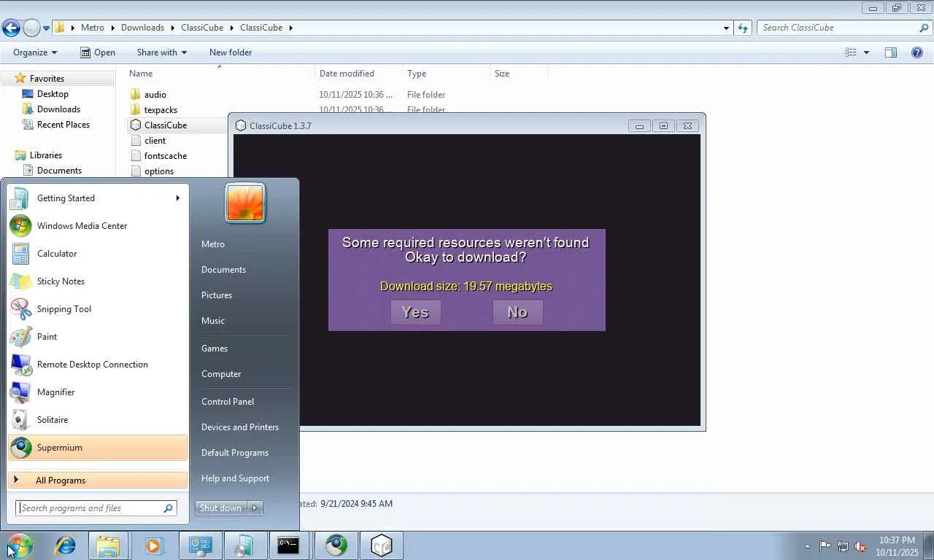Open Recent Places in navigation pane
Screen dimensions: 934x560
pos(63,125)
